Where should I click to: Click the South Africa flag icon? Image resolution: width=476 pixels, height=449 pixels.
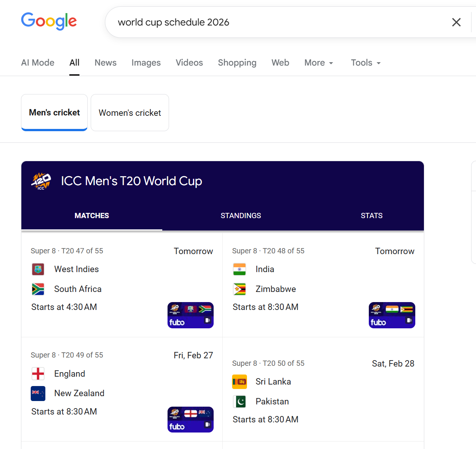coord(38,289)
